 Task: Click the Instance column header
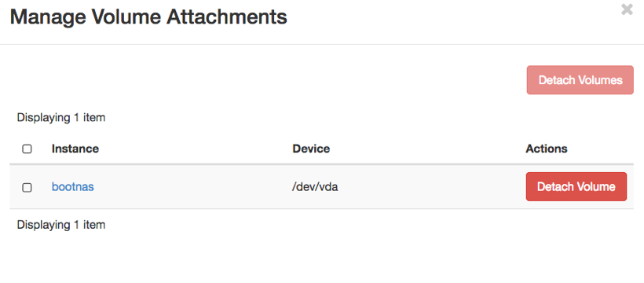pos(75,149)
